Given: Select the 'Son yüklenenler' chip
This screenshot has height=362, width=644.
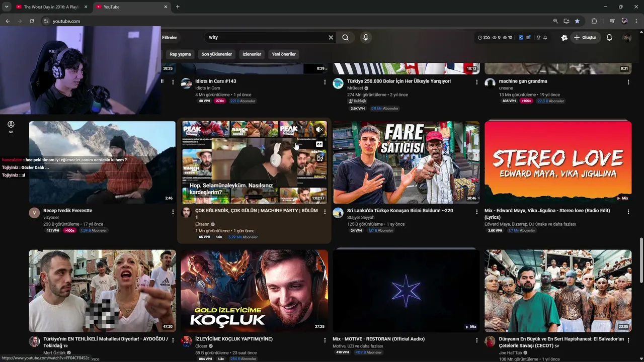Looking at the screenshot, I should pos(217,54).
